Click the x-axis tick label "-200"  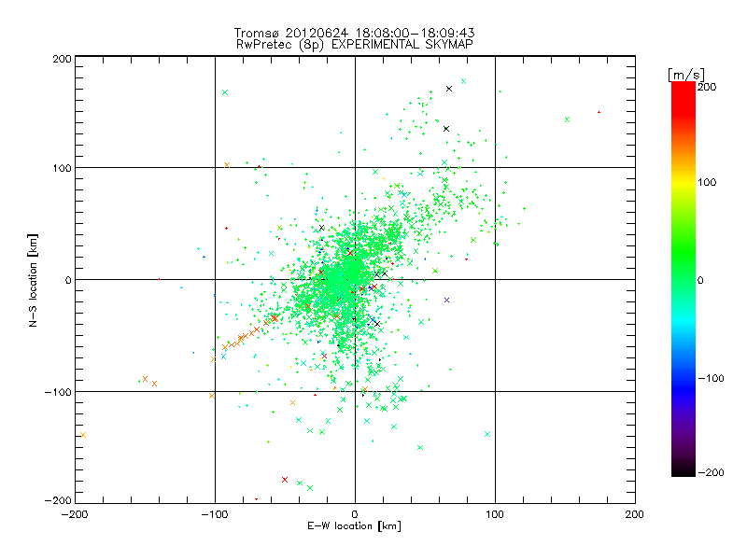coord(75,514)
